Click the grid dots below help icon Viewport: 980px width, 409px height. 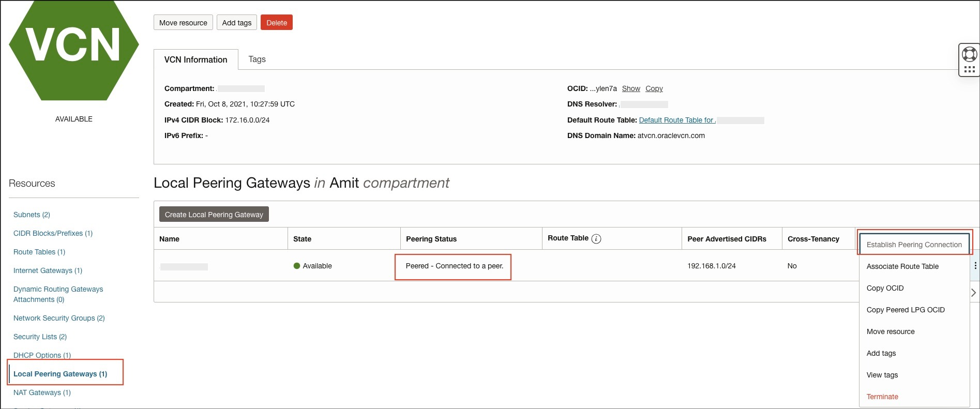pos(969,69)
